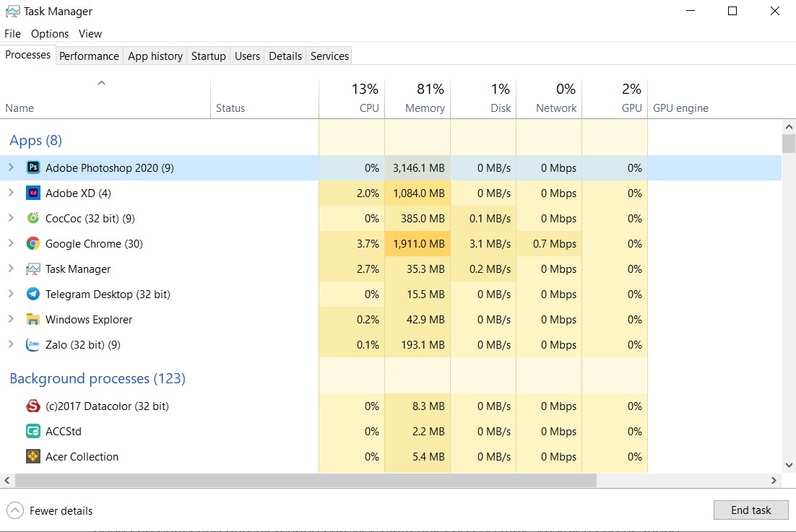Collapse Task Manager with Fewer details
Image resolution: width=796 pixels, height=532 pixels.
point(51,511)
